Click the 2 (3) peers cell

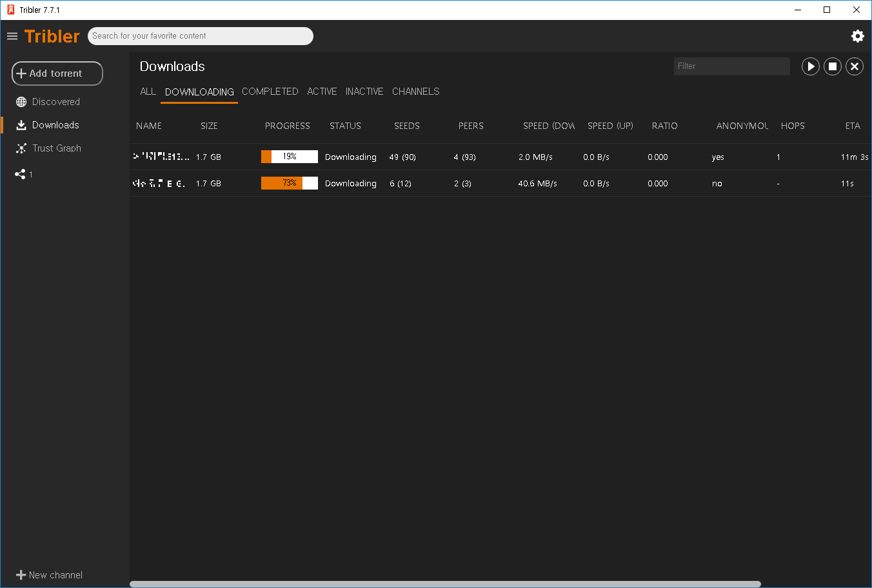(462, 184)
